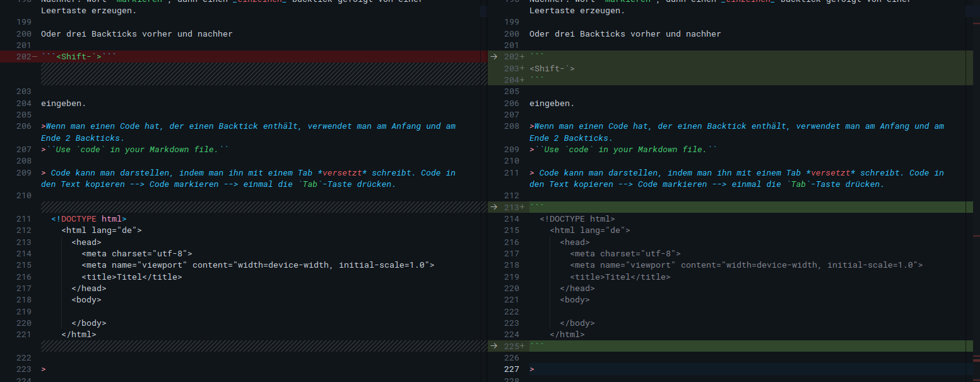
Task: Click '</html>' on line 224 in modified pane
Action: 567,335
